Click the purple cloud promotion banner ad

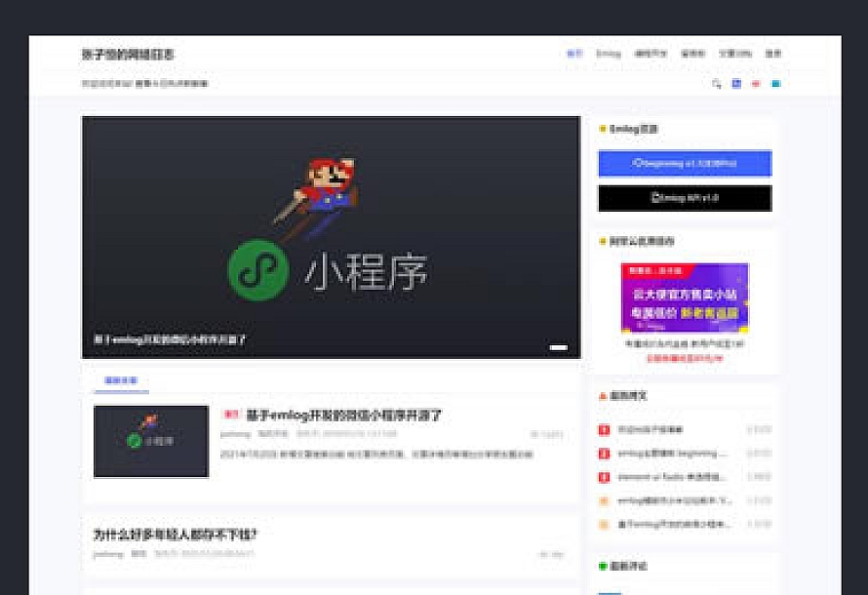click(685, 297)
